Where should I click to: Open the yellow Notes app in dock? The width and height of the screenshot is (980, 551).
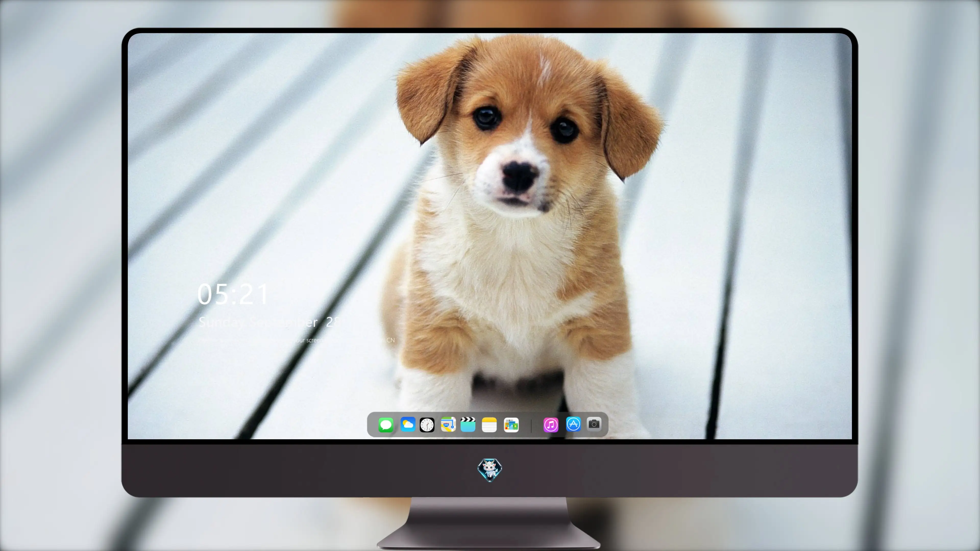[489, 425]
